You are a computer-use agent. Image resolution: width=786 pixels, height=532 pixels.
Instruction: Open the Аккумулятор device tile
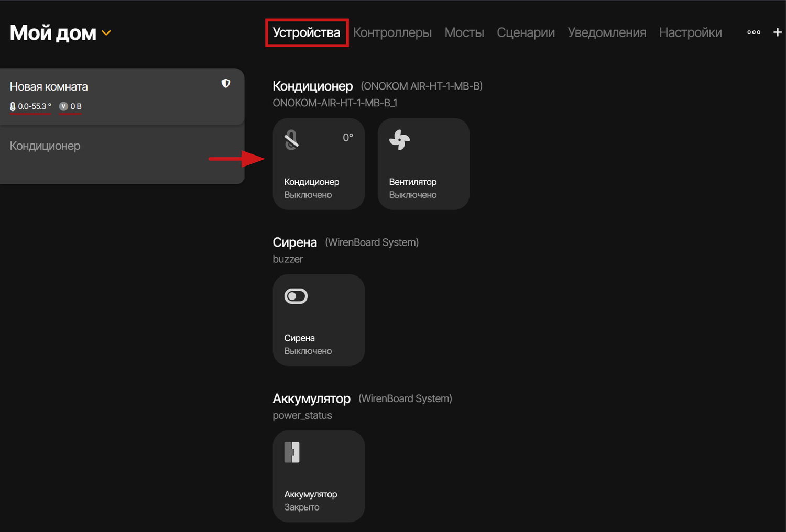[x=319, y=476]
